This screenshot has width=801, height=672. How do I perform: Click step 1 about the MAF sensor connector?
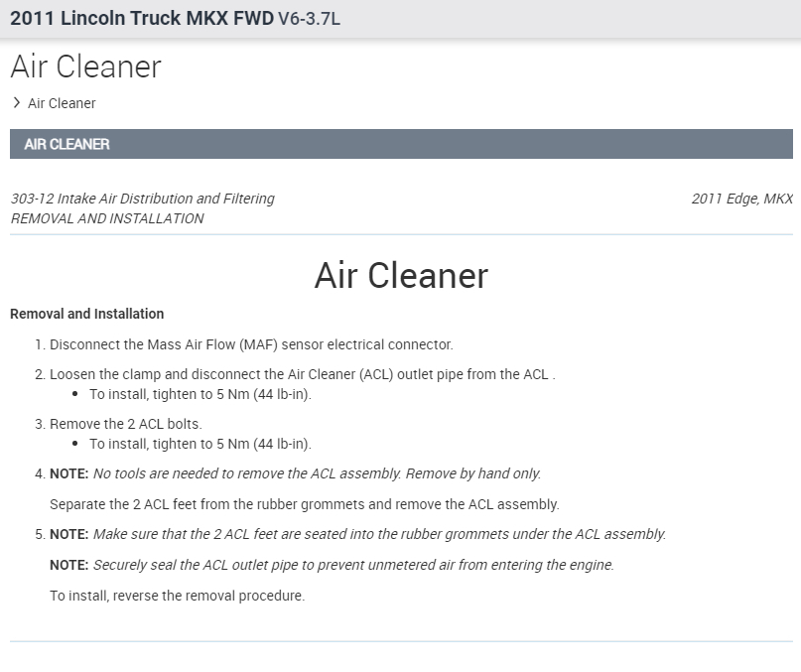coord(251,344)
